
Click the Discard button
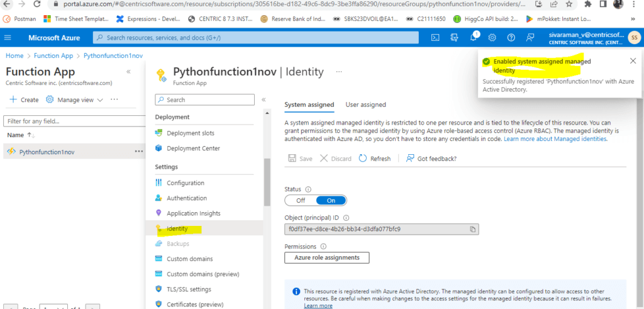[336, 159]
